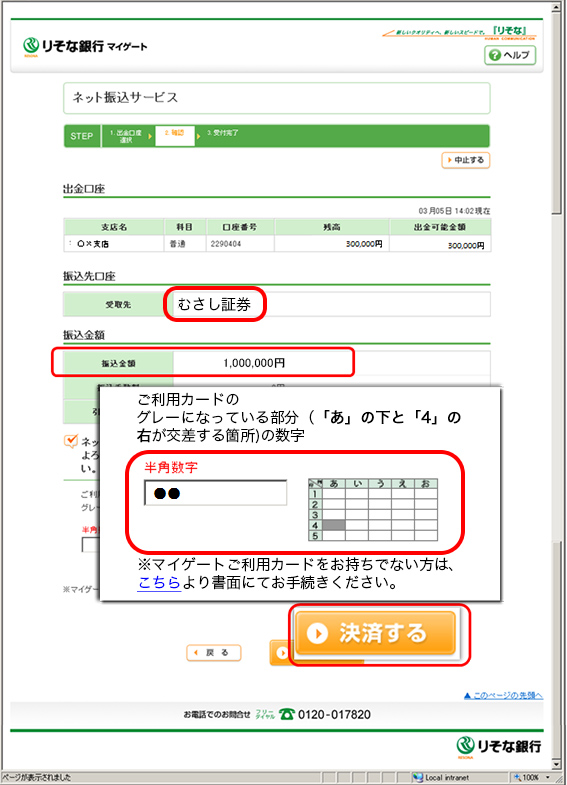
Task: Click the 支店名 column header
Action: pyautogui.click(x=114, y=227)
